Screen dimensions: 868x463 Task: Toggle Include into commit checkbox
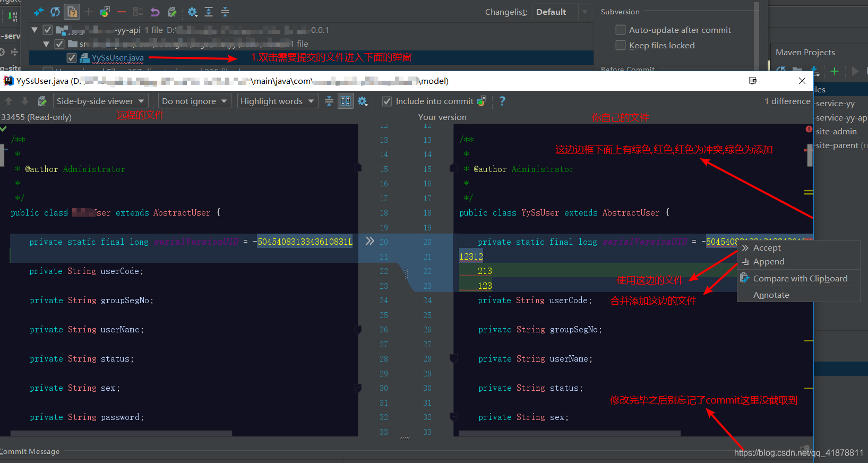pos(387,101)
